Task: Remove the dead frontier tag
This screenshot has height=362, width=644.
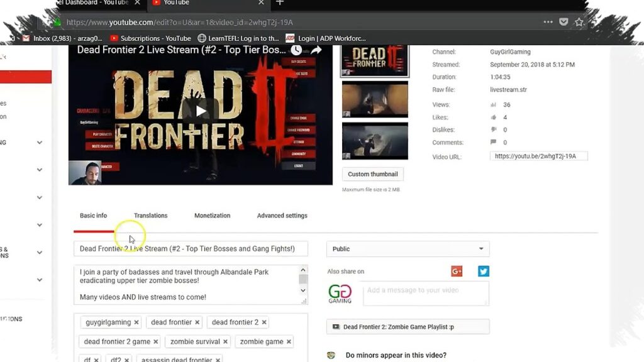Action: [x=197, y=322]
